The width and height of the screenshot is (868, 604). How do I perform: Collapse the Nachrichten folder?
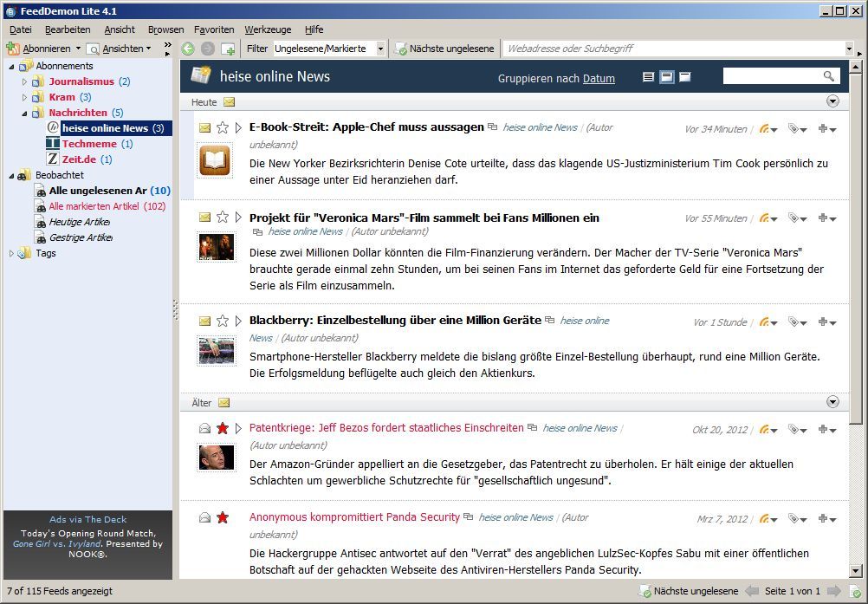pyautogui.click(x=24, y=113)
